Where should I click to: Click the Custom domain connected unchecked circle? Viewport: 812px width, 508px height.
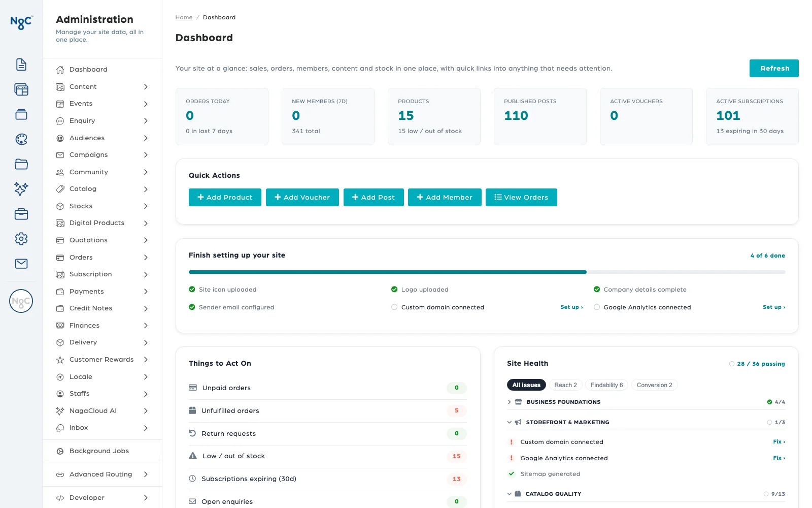[394, 307]
